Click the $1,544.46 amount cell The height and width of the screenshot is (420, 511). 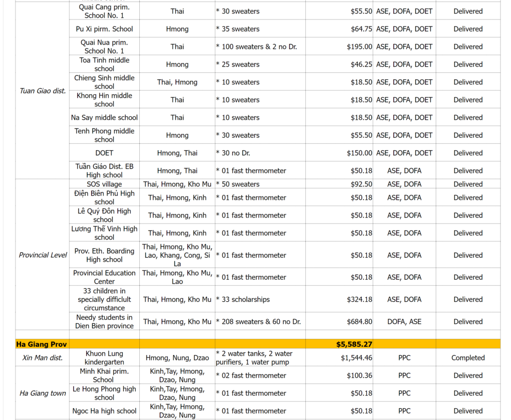pos(339,358)
